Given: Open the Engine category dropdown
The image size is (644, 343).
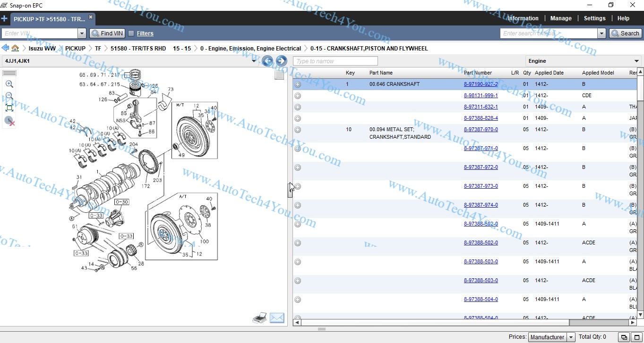Looking at the screenshot, I should (x=637, y=61).
